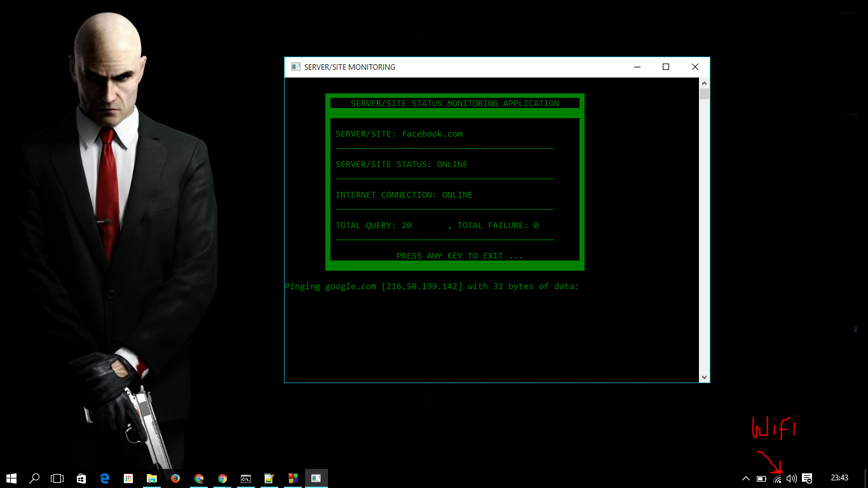Click the SERVER/SITE MONITORING title bar text
The image size is (868, 488).
click(x=349, y=67)
